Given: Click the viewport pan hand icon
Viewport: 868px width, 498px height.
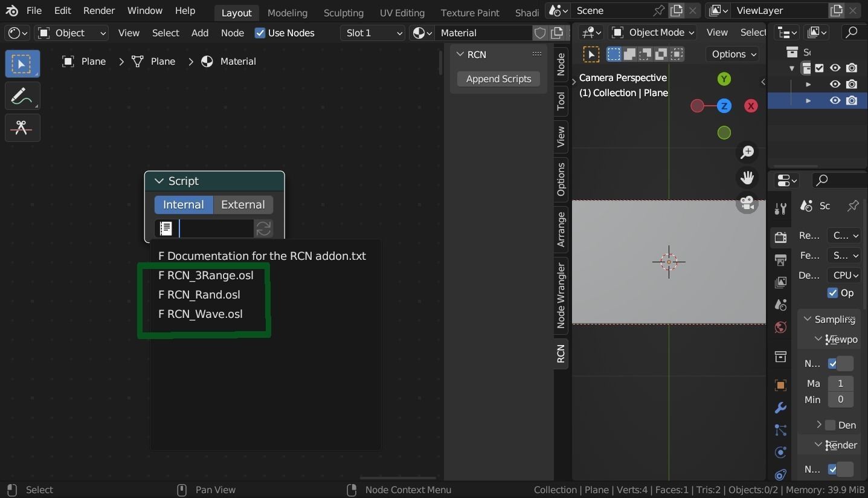Looking at the screenshot, I should pyautogui.click(x=748, y=178).
